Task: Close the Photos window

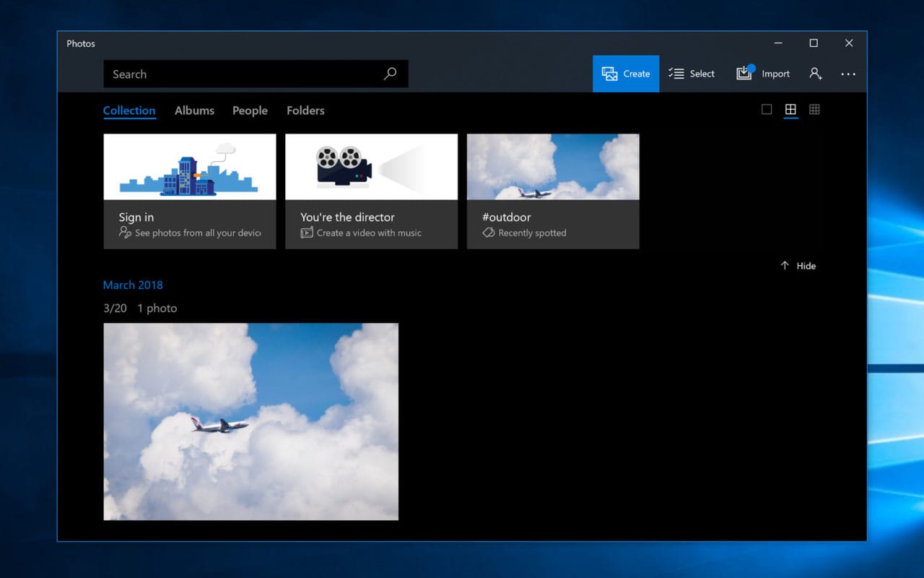Action: click(849, 43)
